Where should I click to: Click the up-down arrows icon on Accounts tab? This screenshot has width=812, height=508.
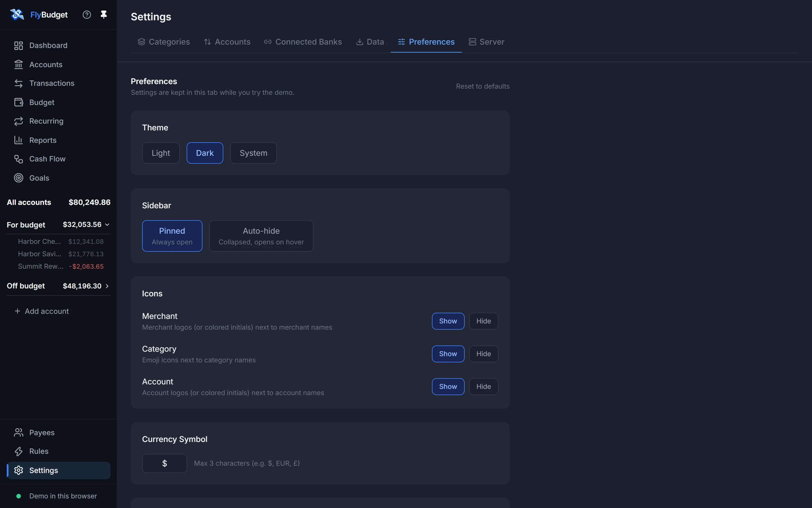click(x=207, y=42)
